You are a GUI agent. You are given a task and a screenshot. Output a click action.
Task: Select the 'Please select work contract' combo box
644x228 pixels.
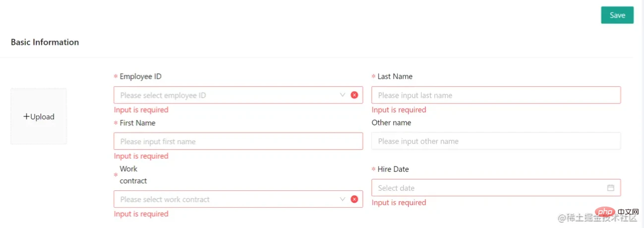pos(238,199)
